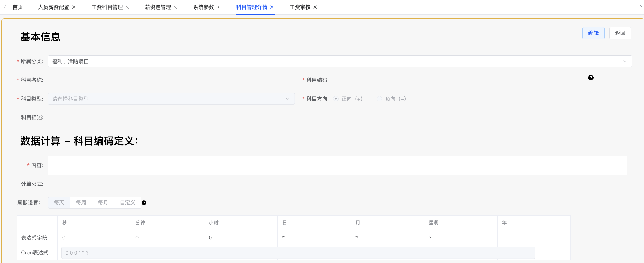Screen dimensions: 644x263
Task: Expand the 科目类型 dropdown chevron
Action: click(287, 99)
